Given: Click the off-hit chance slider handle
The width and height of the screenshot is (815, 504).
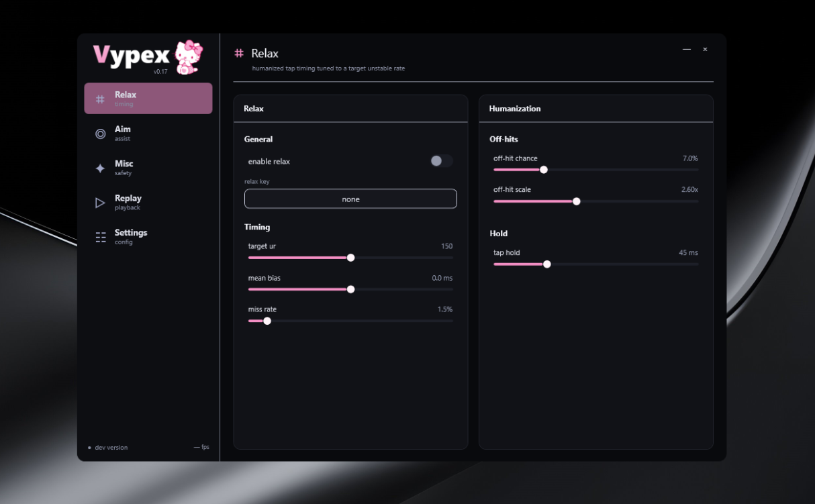Looking at the screenshot, I should [x=544, y=170].
